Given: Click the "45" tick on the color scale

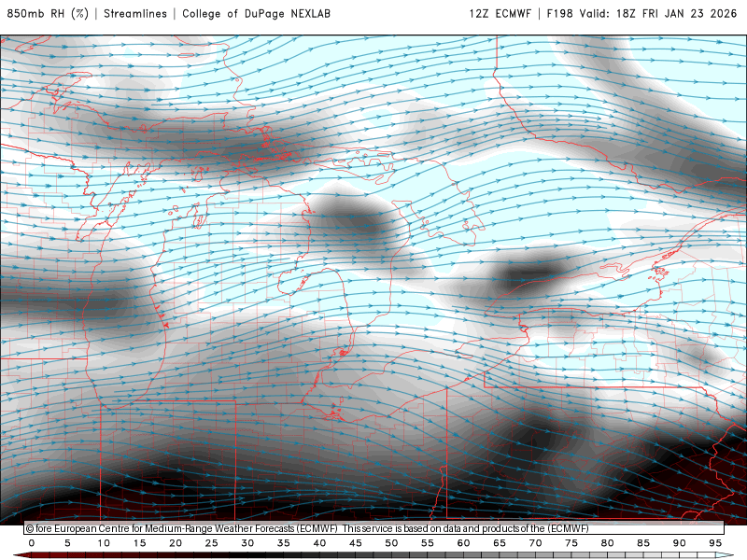Looking at the screenshot, I should (x=356, y=543).
